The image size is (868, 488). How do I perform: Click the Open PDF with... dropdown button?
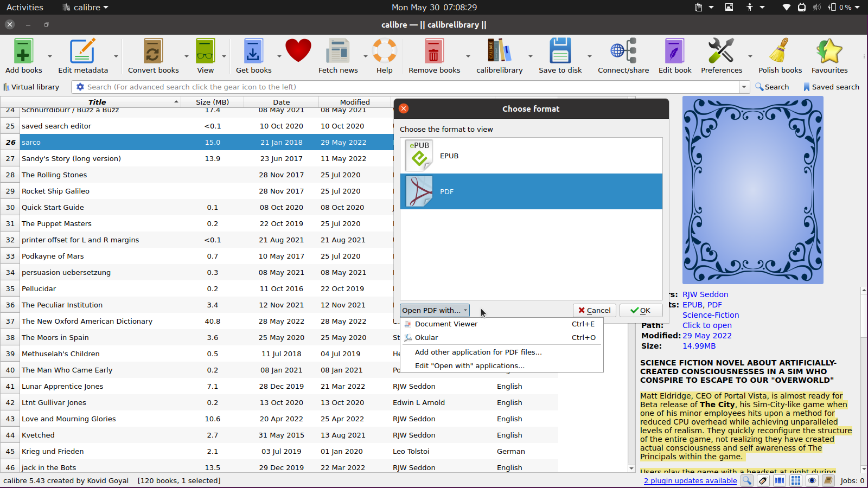pyautogui.click(x=435, y=310)
